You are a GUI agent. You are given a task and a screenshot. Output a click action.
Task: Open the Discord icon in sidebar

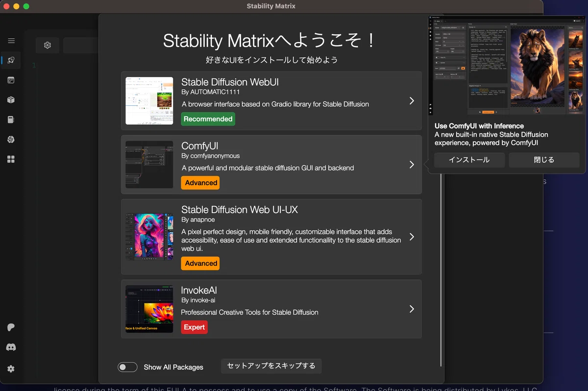point(11,347)
